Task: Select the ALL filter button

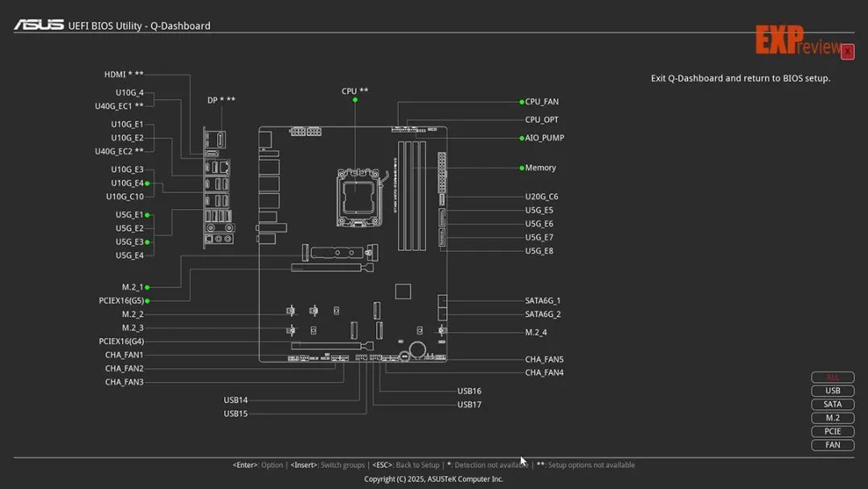Action: click(833, 377)
